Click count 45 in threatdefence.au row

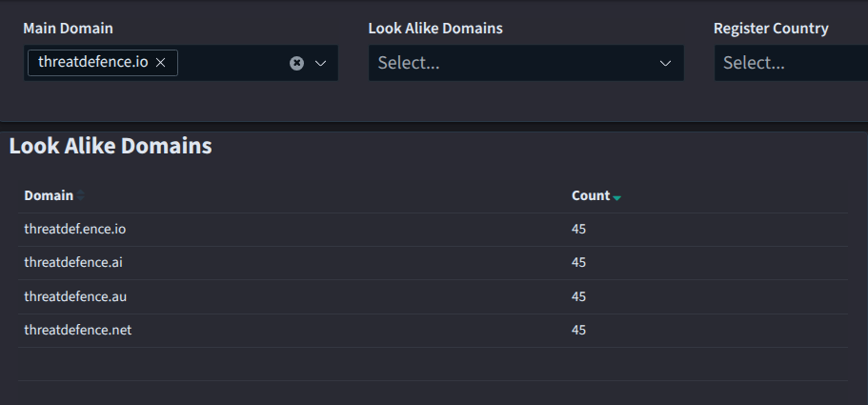tap(578, 296)
